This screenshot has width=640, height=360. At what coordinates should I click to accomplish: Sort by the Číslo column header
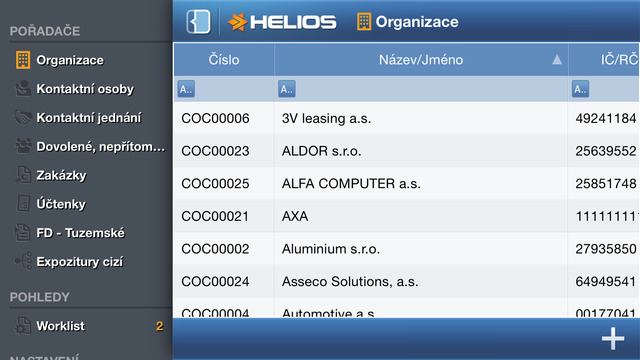click(x=224, y=60)
